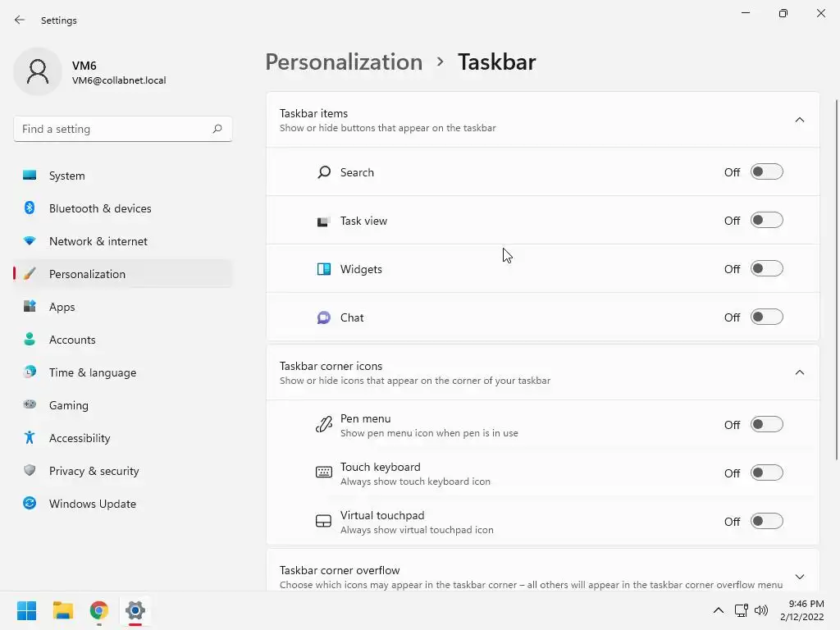Click the Privacy shield icon in sidebar
Screen dimensions: 840x630
pyautogui.click(x=30, y=470)
